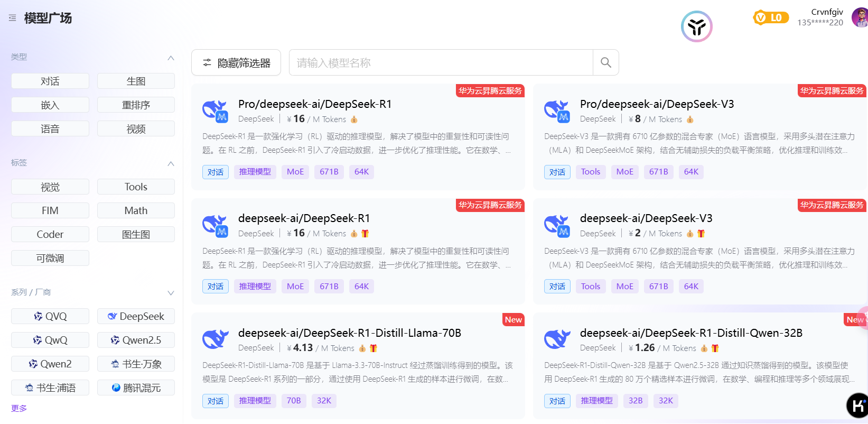
Task: Toggle the 生图 type filter
Action: [136, 81]
